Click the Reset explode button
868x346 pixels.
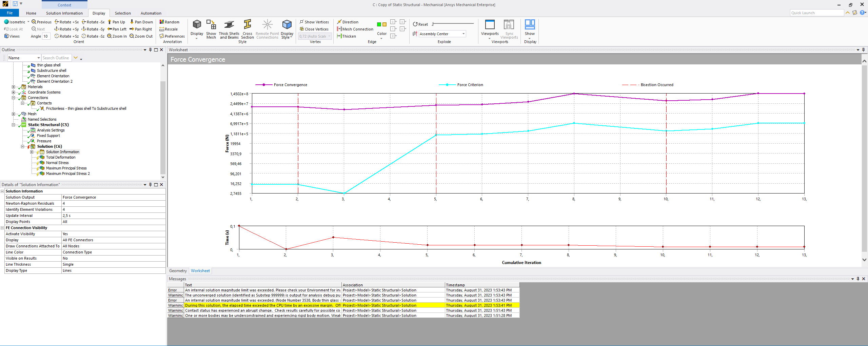click(x=420, y=24)
